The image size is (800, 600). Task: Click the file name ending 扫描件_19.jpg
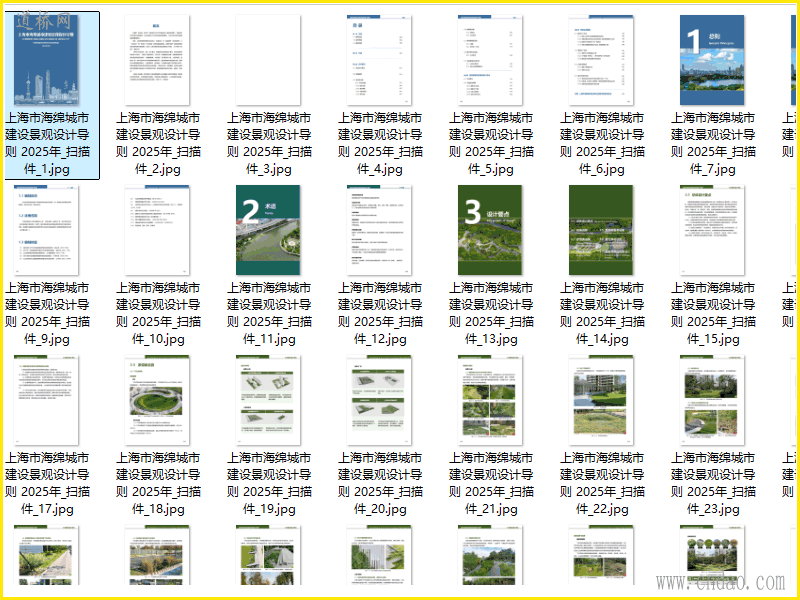click(x=269, y=483)
